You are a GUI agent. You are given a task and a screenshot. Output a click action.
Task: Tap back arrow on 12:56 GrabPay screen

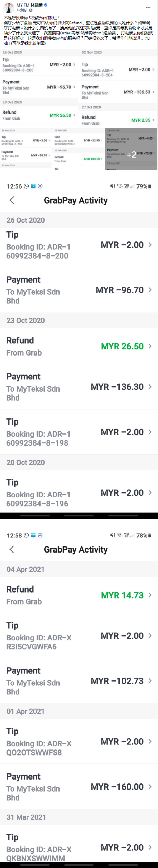click(x=12, y=200)
